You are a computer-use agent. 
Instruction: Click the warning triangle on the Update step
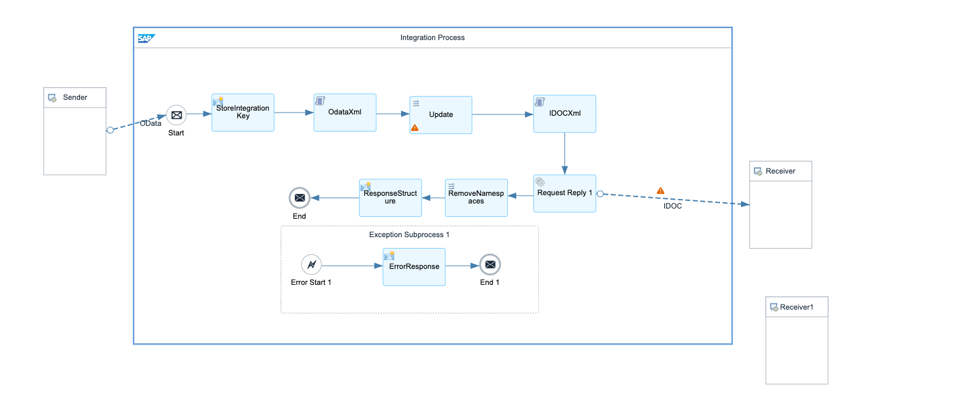click(x=415, y=128)
